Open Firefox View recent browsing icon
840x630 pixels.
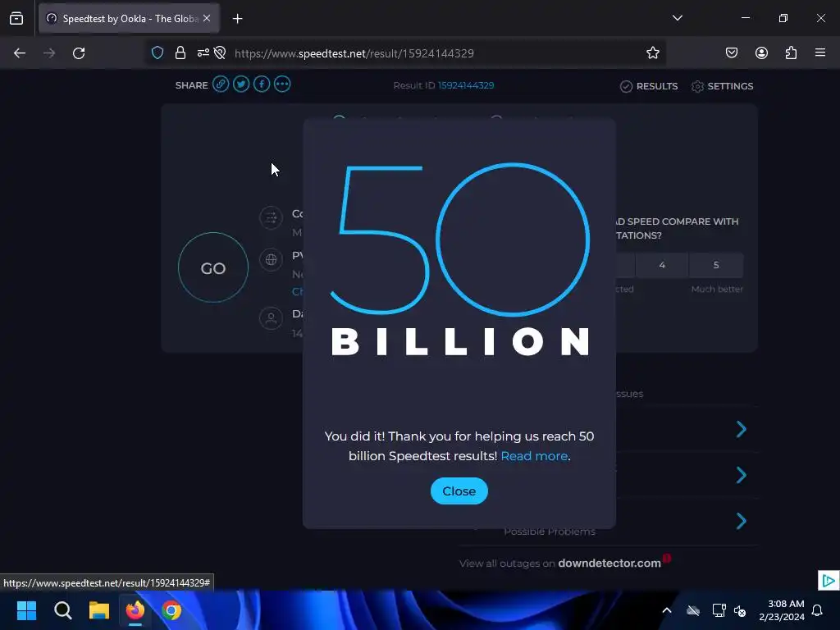click(16, 19)
